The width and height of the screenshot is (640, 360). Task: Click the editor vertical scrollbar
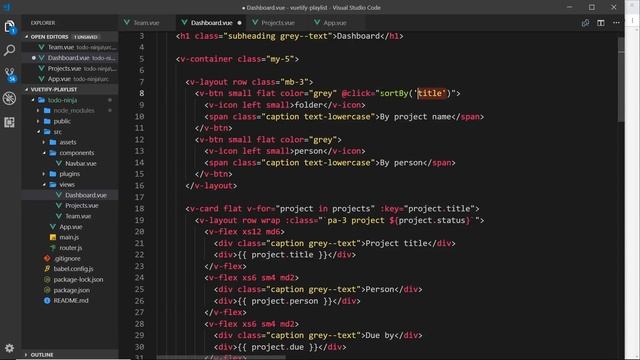click(x=621, y=80)
